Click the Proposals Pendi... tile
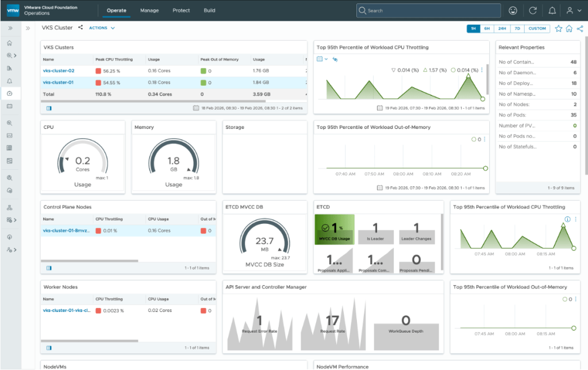Screen dimensions: 588x370 [x=416, y=262]
